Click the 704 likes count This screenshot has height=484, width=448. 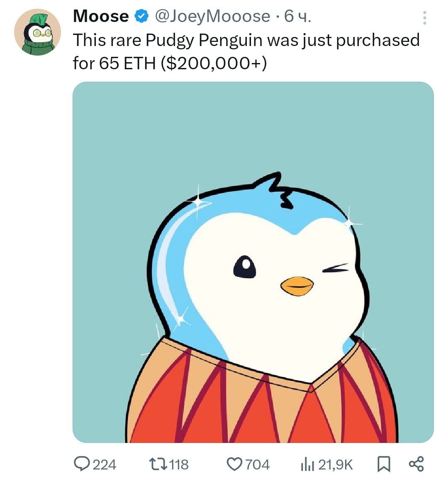click(258, 465)
